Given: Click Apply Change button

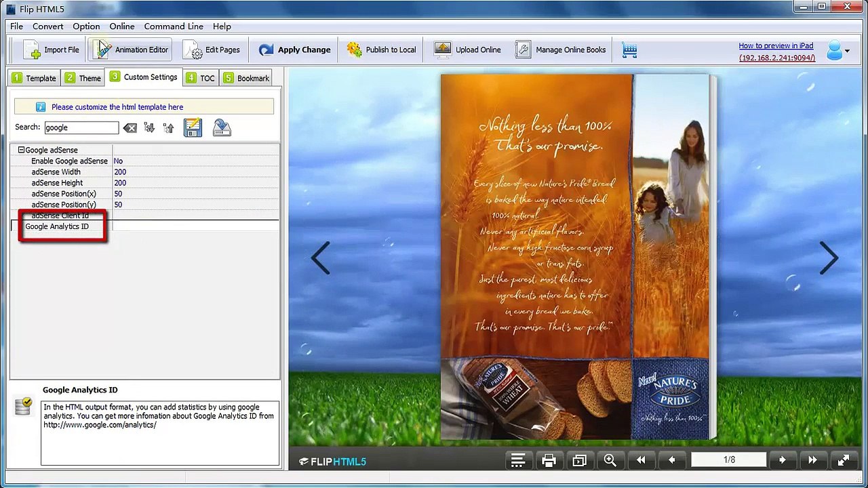Looking at the screenshot, I should (x=294, y=49).
